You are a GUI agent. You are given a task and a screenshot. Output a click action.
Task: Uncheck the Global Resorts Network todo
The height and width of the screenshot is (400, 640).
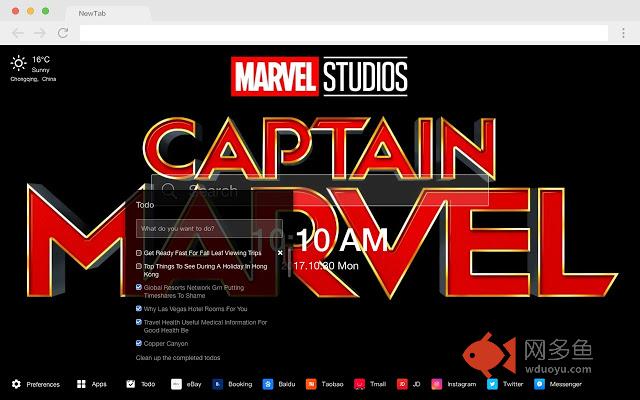[139, 287]
